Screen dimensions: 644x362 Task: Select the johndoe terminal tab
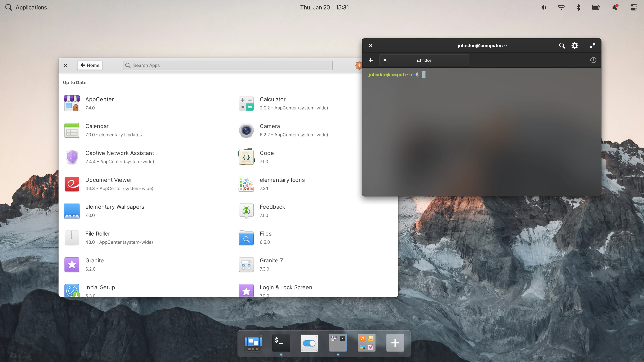[424, 60]
